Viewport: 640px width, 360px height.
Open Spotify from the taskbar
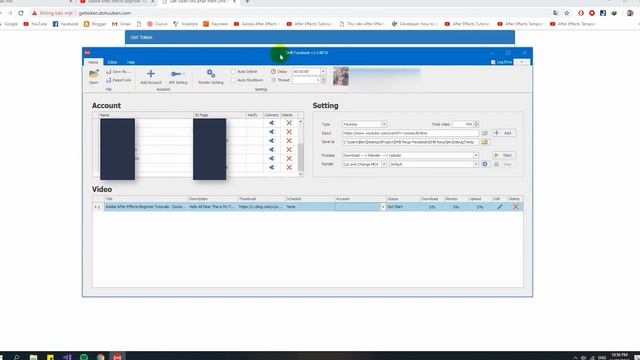(84, 357)
